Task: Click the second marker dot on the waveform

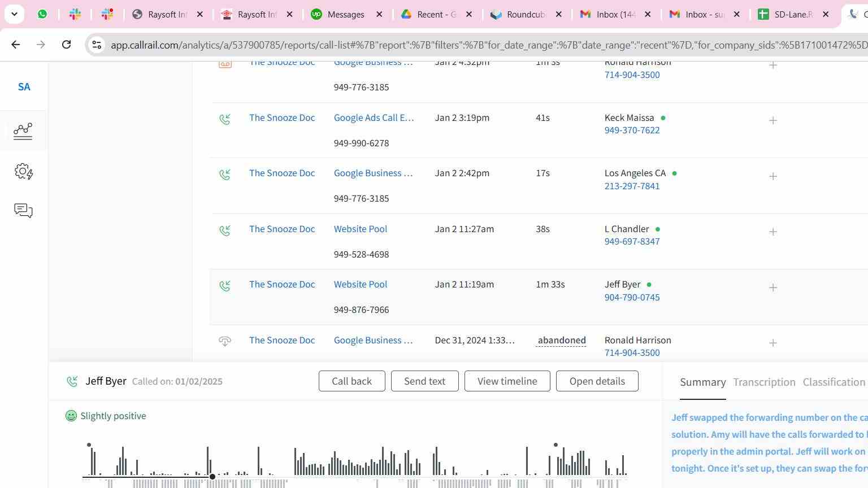Action: (x=555, y=445)
